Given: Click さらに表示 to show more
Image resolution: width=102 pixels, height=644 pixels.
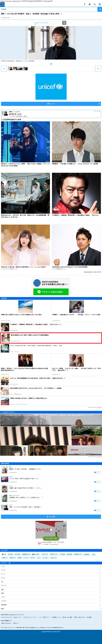Looking at the screenshot, I should (x=51, y=516).
